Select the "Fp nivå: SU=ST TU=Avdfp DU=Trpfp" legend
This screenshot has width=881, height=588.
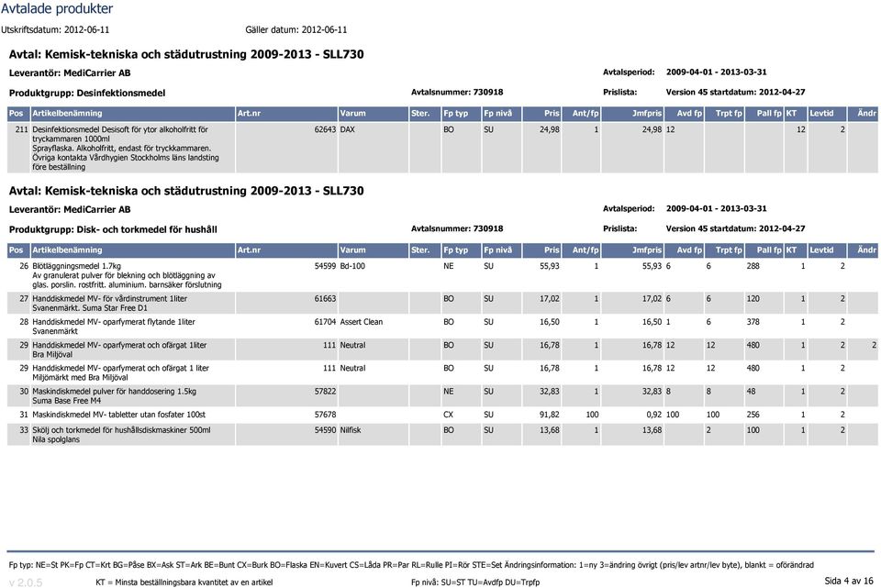click(474, 582)
